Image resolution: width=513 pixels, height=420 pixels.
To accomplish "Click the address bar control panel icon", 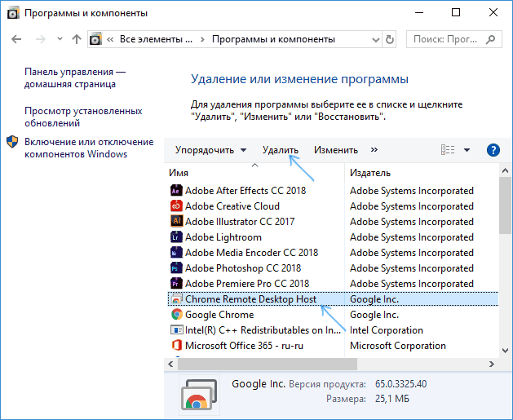I will tap(95, 39).
